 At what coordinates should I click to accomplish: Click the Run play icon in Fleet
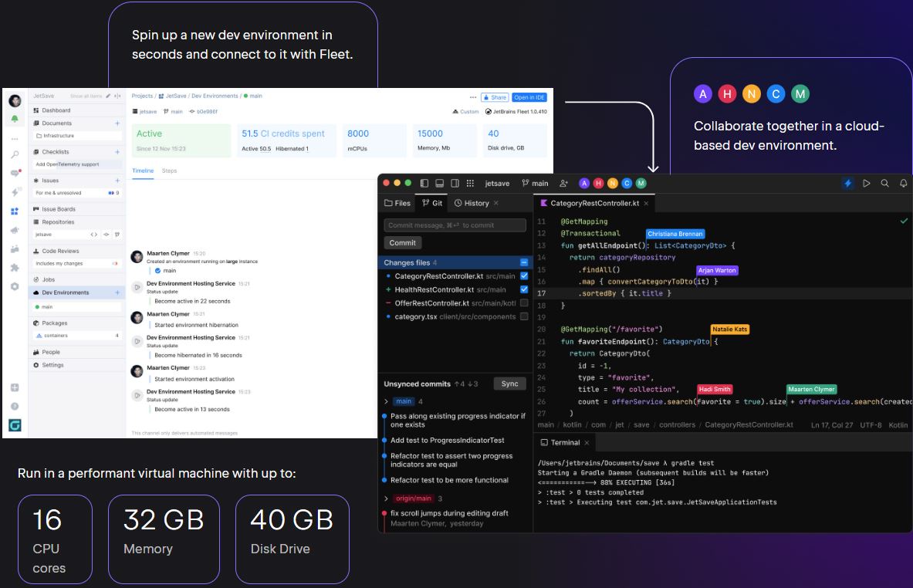tap(867, 184)
